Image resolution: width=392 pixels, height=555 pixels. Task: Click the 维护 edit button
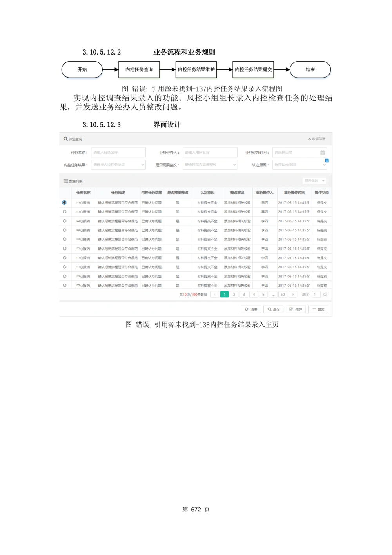pos(296,309)
